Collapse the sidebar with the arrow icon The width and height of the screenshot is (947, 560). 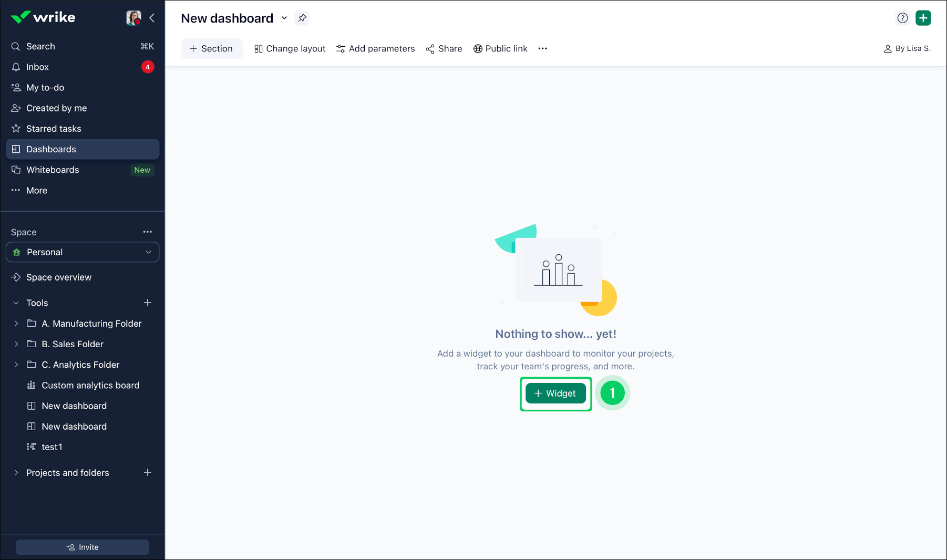pyautogui.click(x=152, y=18)
